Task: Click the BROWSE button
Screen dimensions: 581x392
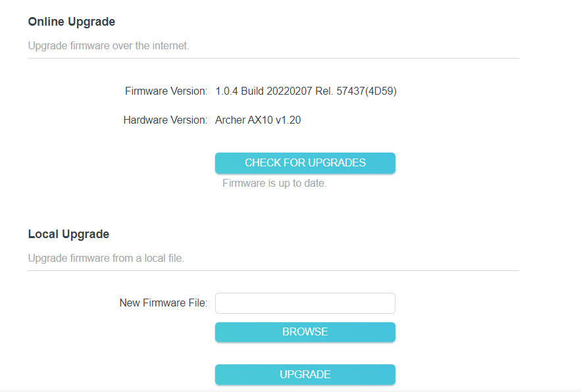Action: pyautogui.click(x=305, y=332)
